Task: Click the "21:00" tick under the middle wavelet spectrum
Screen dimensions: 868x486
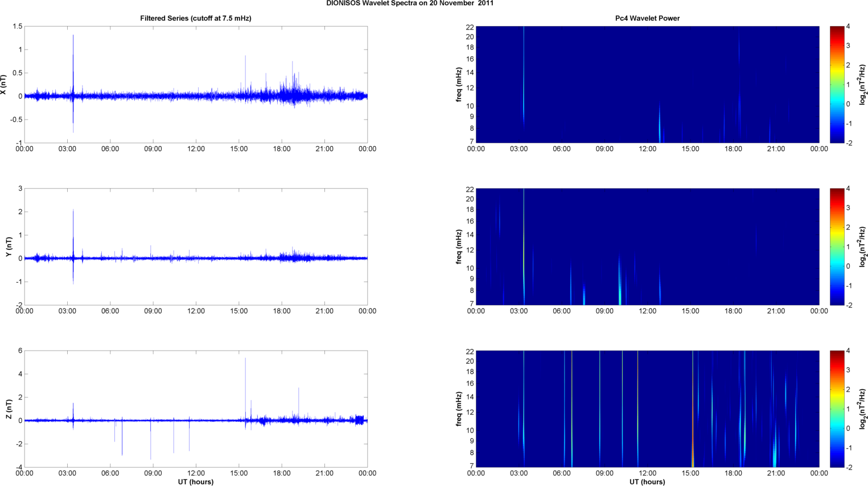Action: (776, 311)
